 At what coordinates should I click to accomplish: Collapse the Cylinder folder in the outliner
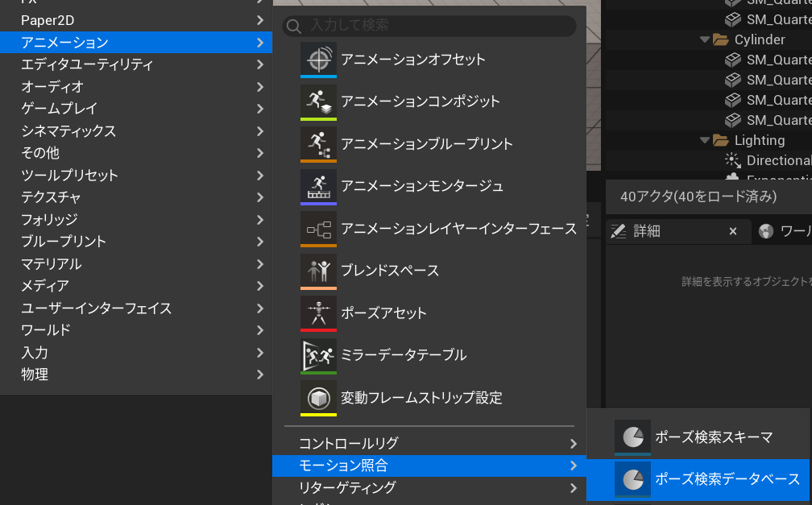click(x=704, y=39)
